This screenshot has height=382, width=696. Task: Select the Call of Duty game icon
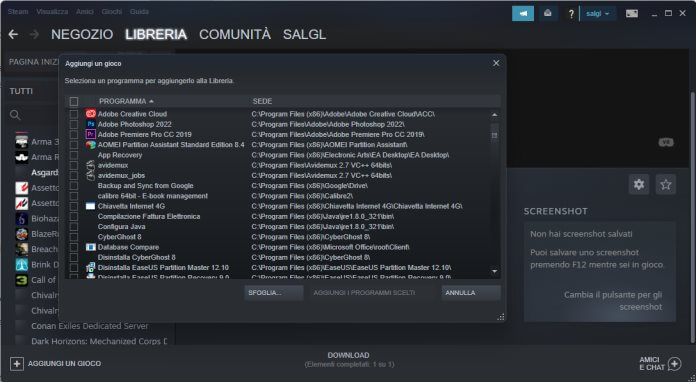point(22,280)
